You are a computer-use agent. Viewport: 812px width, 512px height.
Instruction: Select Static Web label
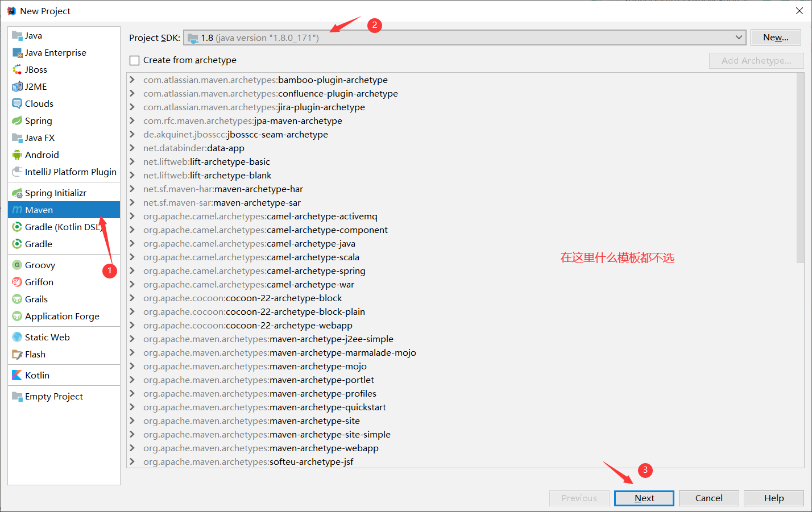[47, 338]
